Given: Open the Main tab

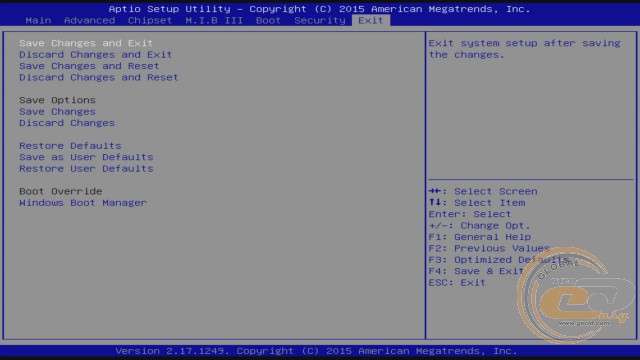Looking at the screenshot, I should [x=38, y=20].
